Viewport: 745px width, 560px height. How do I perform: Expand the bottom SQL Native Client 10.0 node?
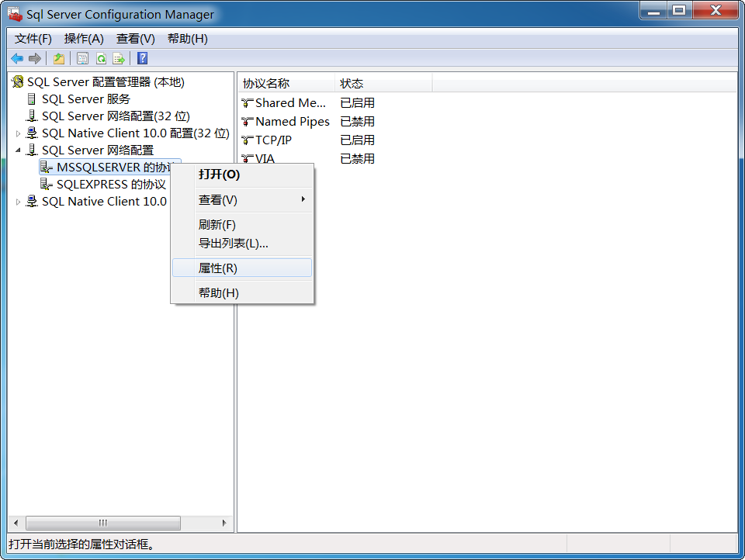pos(18,202)
